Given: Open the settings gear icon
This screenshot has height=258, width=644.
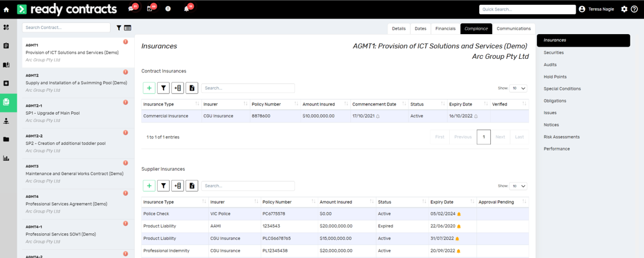Looking at the screenshot, I should (x=625, y=9).
